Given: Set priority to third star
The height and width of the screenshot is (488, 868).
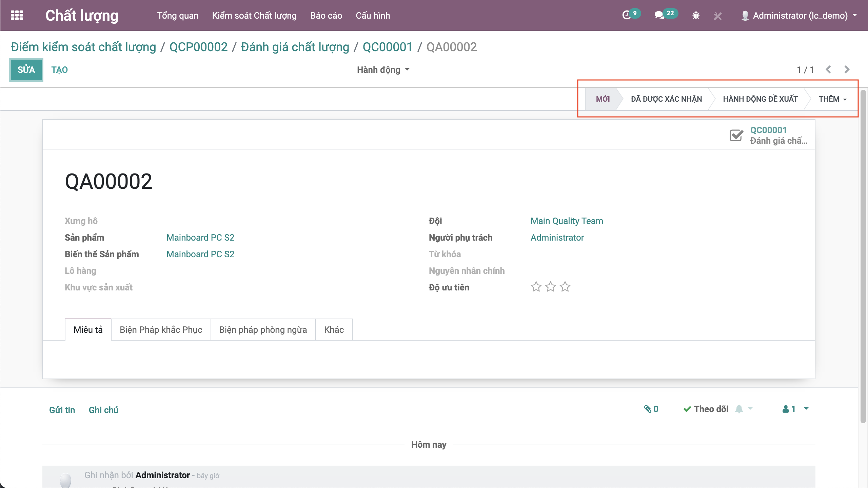Looking at the screenshot, I should pos(565,287).
